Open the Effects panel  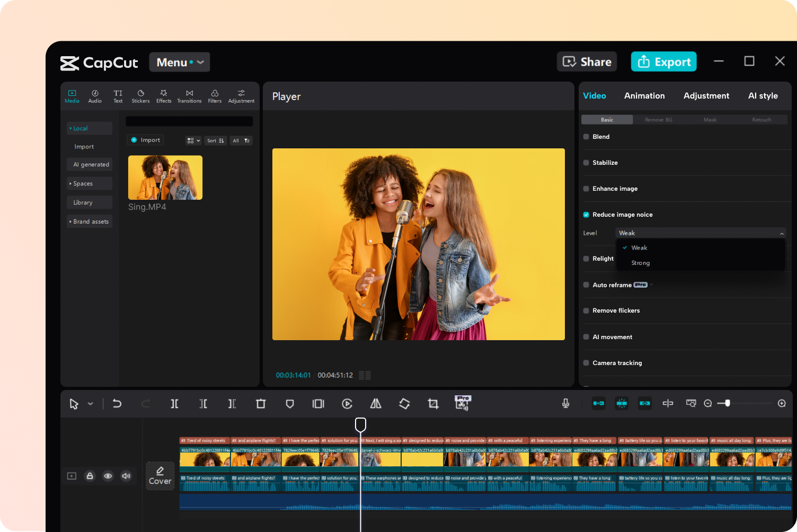(164, 96)
